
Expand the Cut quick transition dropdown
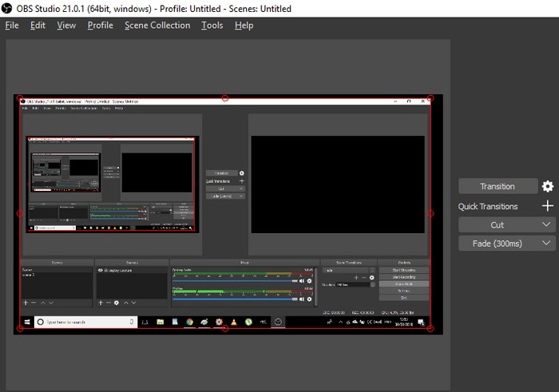[546, 225]
